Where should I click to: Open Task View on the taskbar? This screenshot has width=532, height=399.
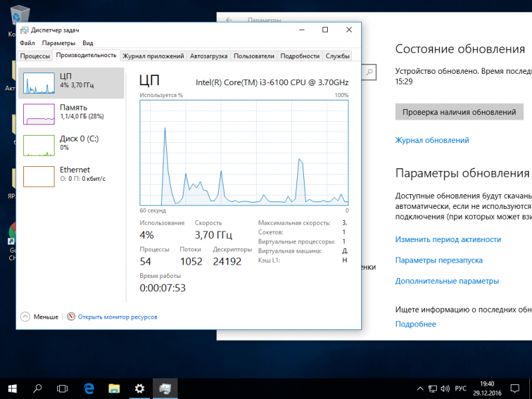63,388
